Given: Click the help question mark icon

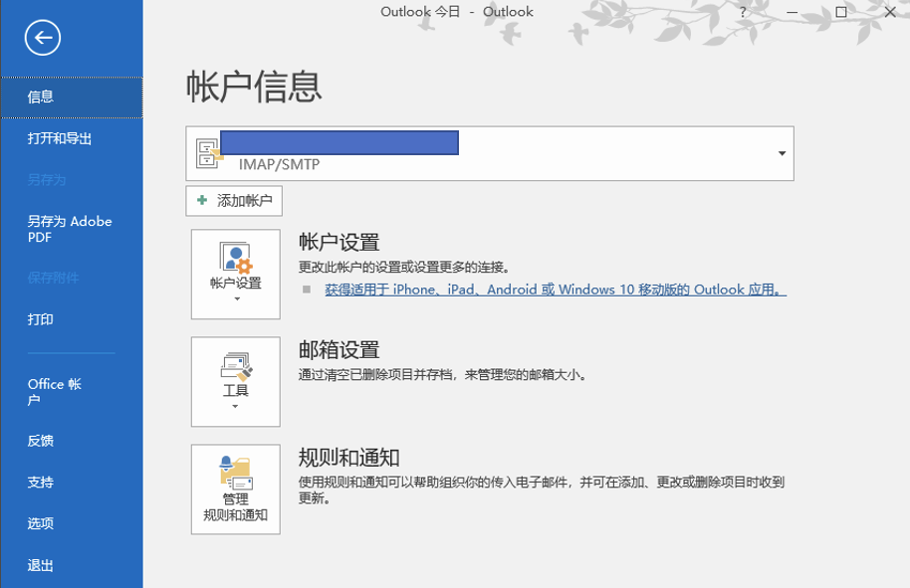Looking at the screenshot, I should coord(743,12).
